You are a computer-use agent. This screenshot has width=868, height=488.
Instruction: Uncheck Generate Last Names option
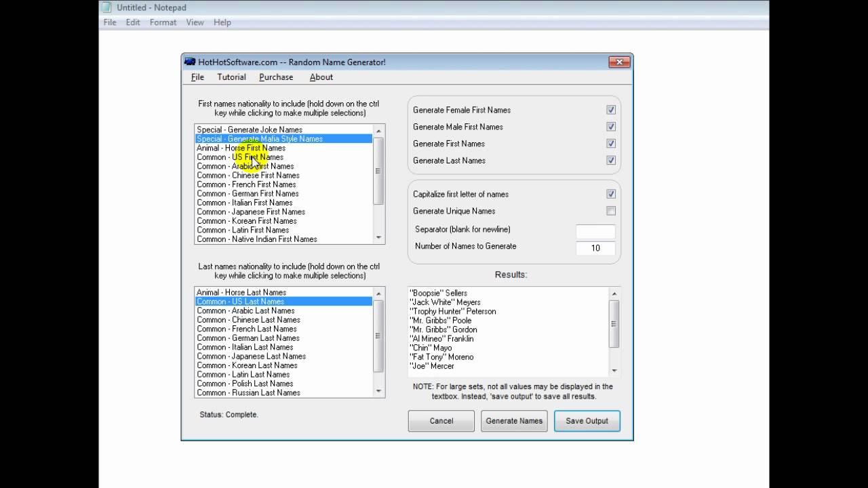611,161
